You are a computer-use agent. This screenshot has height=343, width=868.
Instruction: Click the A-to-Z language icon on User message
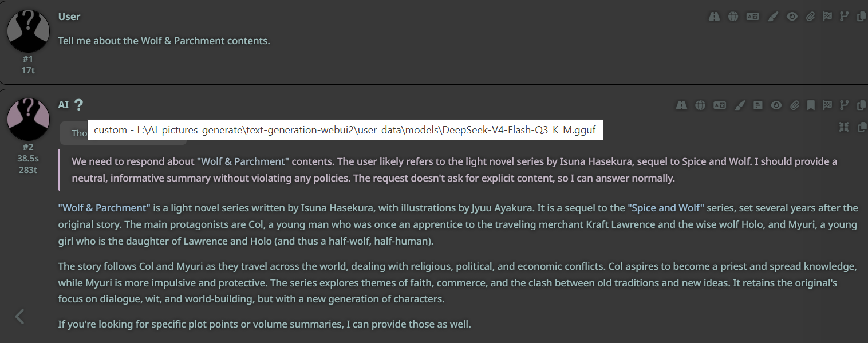752,17
